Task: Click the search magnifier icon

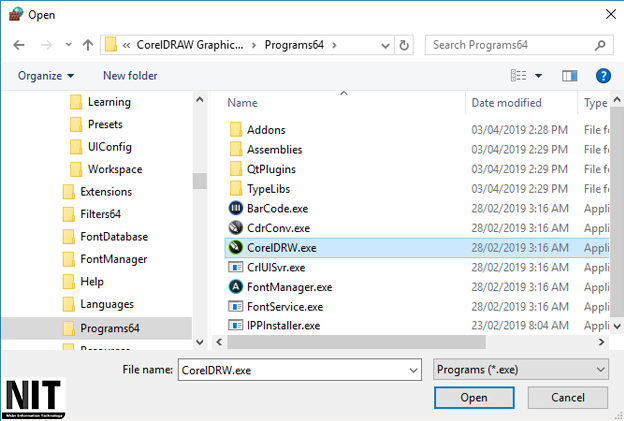Action: [600, 45]
